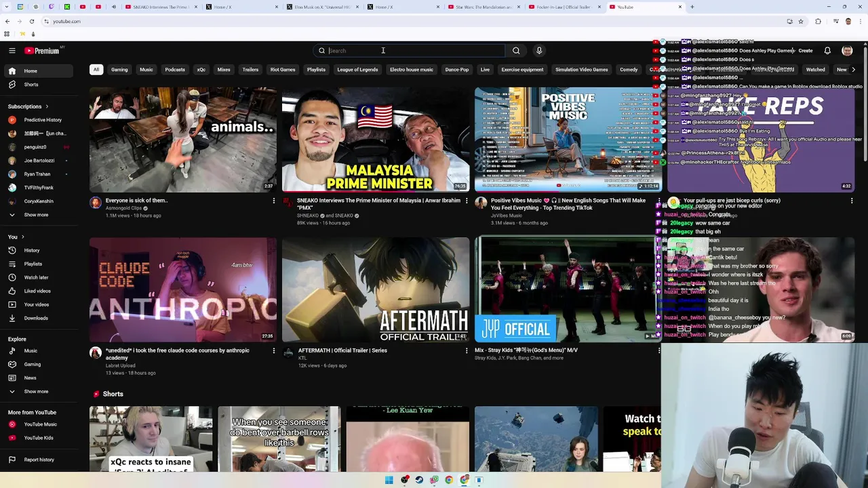Open Ryan Trahan subscription channel
Viewport: 868px width, 488px height.
pyautogui.click(x=37, y=174)
